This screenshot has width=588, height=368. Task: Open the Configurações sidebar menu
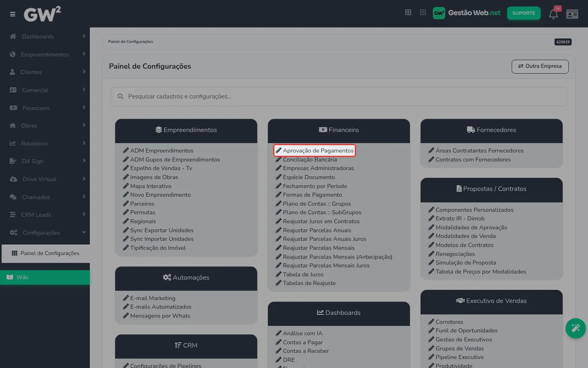tap(45, 233)
